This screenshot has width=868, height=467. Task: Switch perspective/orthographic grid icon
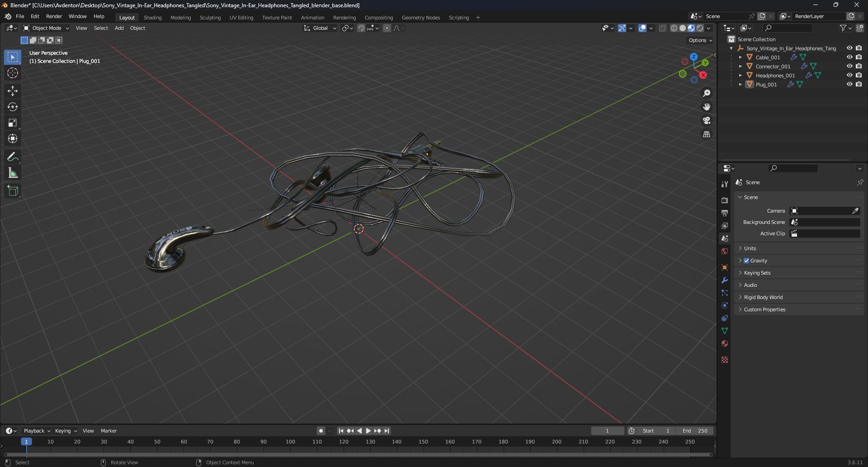coord(707,134)
